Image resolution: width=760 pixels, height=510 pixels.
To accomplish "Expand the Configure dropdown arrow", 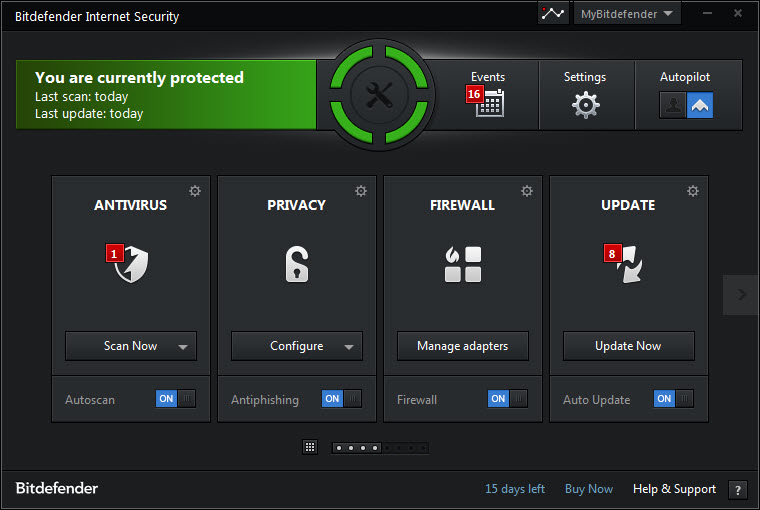I will tap(349, 347).
